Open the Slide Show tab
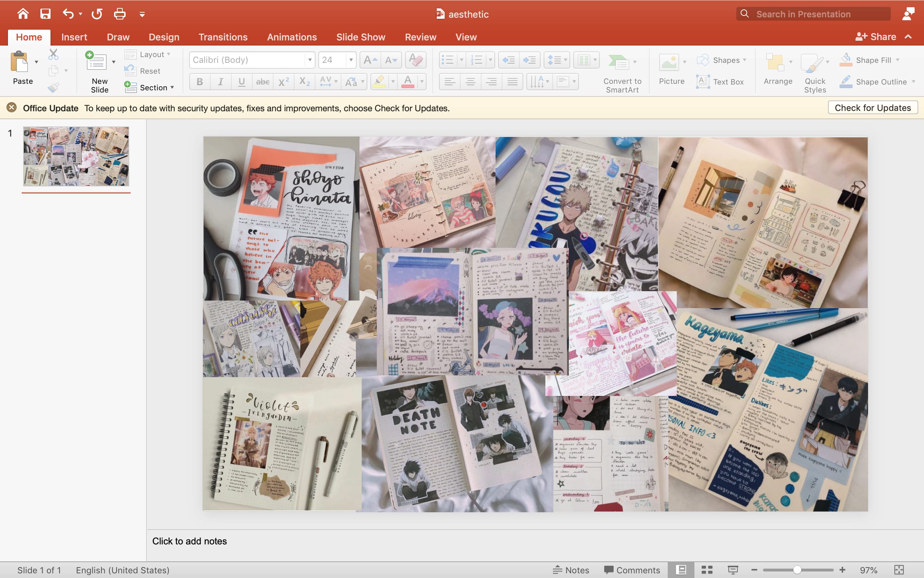The image size is (924, 578). click(361, 37)
